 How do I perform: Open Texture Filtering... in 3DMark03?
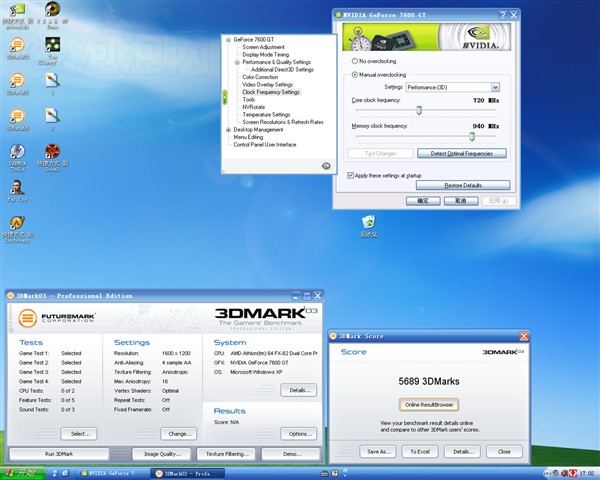(x=226, y=454)
